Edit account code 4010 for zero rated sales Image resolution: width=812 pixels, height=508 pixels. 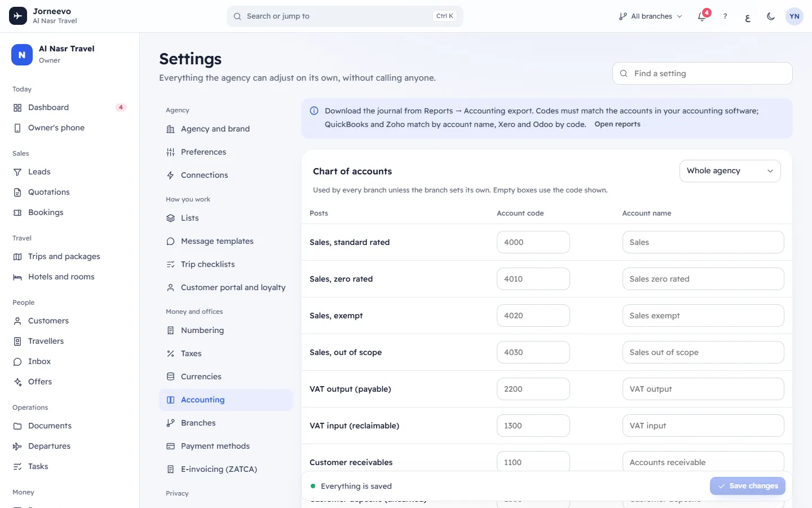coord(533,279)
